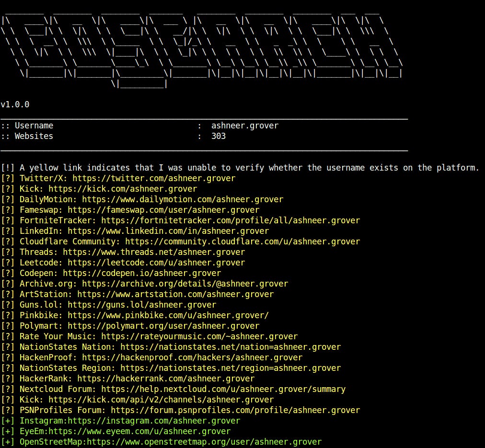The height and width of the screenshot is (448, 485).
Task: Click the Pinkbike user URL
Action: pyautogui.click(x=168, y=315)
